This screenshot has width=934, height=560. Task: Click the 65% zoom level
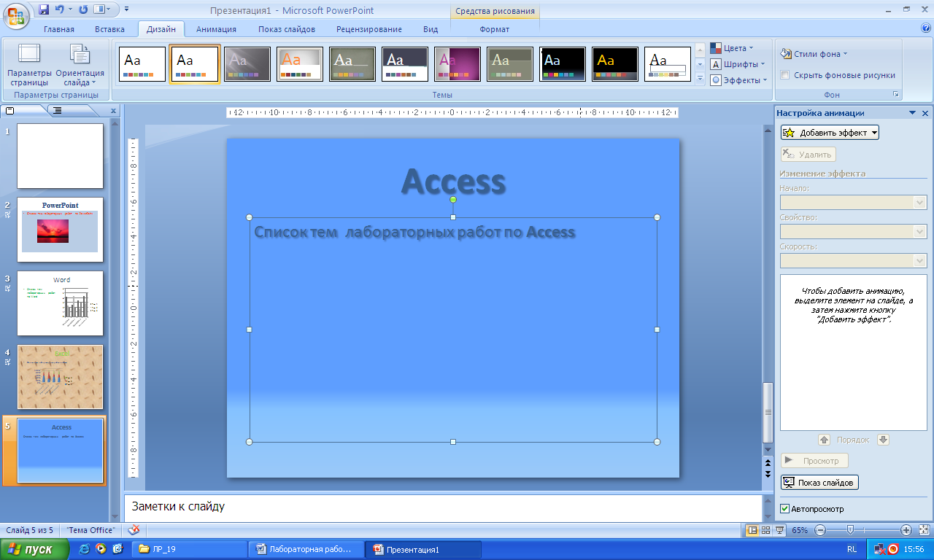coord(800,530)
